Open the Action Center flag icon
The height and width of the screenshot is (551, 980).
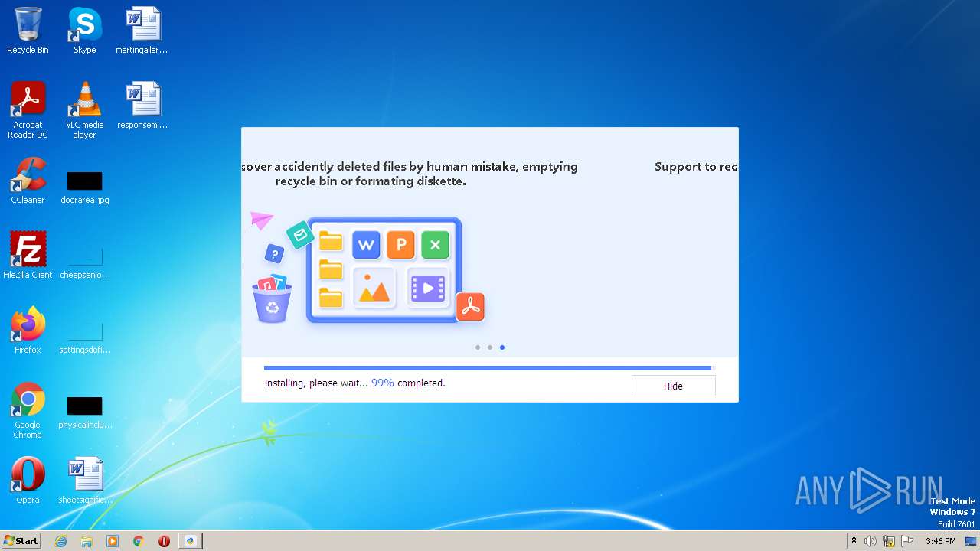(x=907, y=541)
